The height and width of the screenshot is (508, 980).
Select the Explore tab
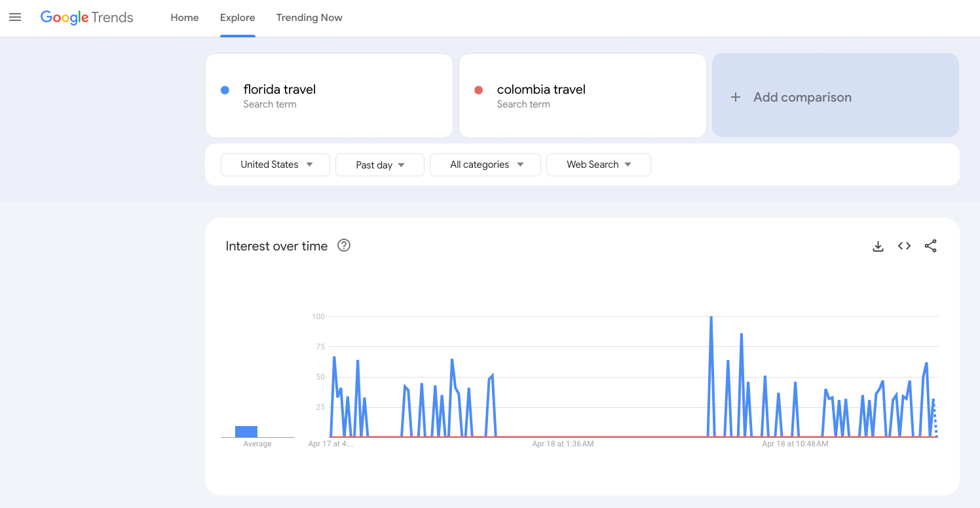[x=238, y=18]
